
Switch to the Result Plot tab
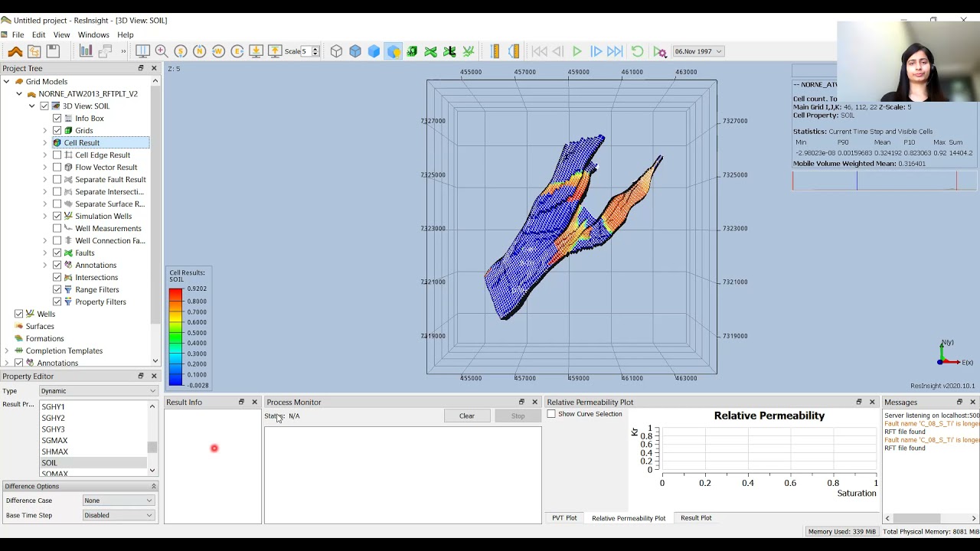(696, 518)
